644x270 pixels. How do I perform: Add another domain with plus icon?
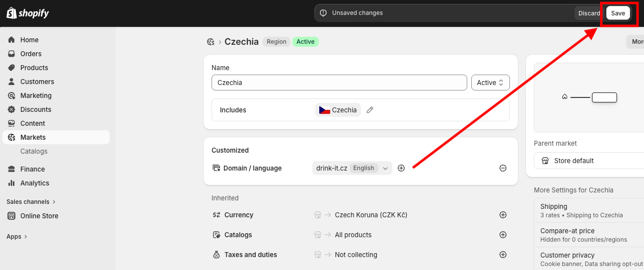tap(401, 168)
